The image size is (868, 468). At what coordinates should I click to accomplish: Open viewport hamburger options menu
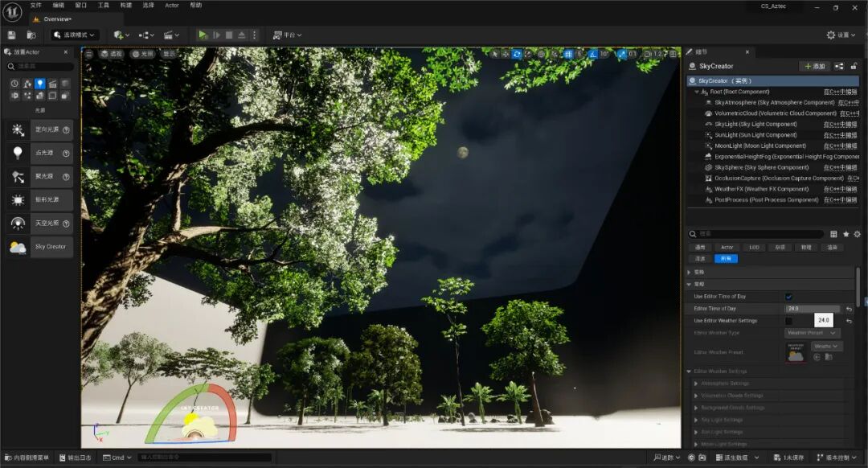pos(89,54)
